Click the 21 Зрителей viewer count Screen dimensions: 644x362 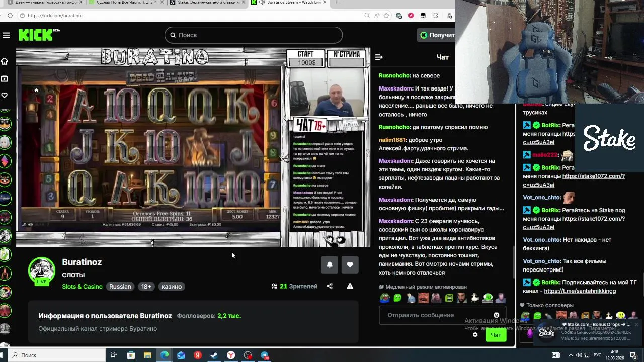coord(294,286)
